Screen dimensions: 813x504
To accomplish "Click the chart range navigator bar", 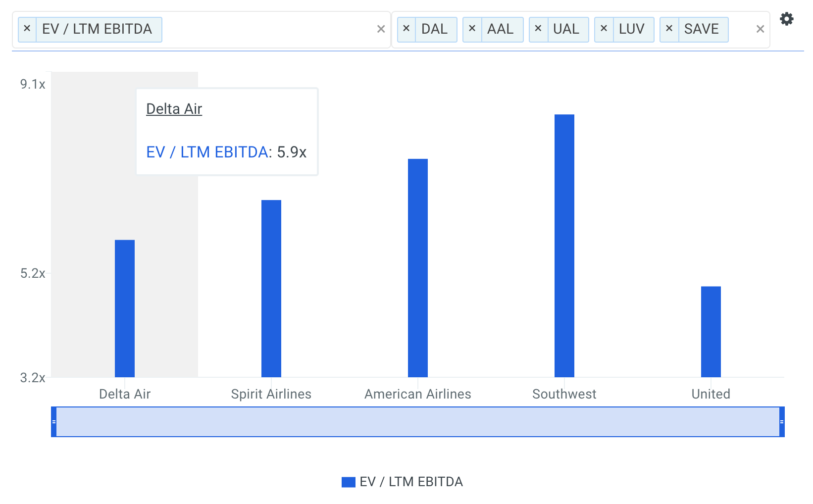I will coord(418,422).
